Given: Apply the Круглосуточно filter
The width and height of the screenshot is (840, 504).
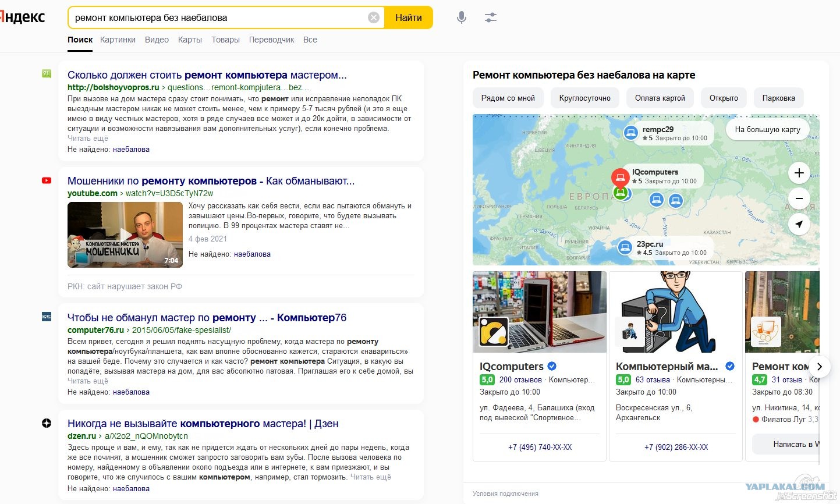Looking at the screenshot, I should (585, 98).
